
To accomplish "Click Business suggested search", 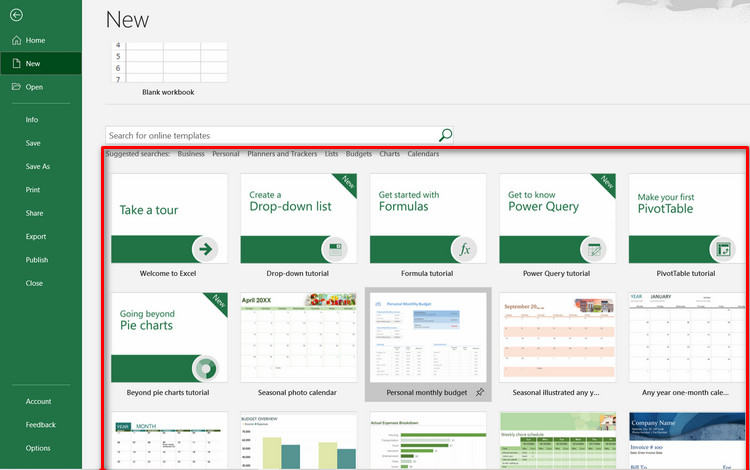I will coord(191,154).
